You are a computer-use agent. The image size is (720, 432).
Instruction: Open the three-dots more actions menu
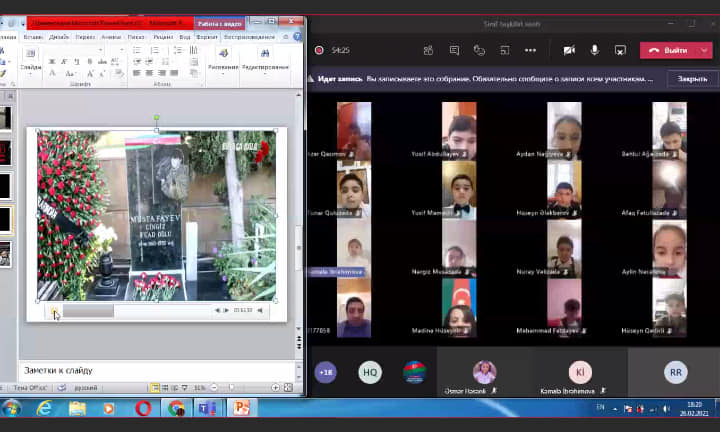(530, 50)
